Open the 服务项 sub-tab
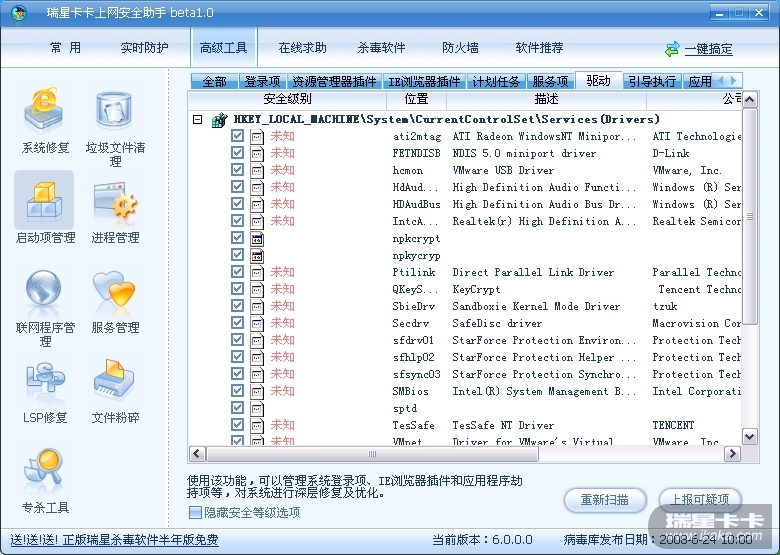This screenshot has height=555, width=780. 550,81
